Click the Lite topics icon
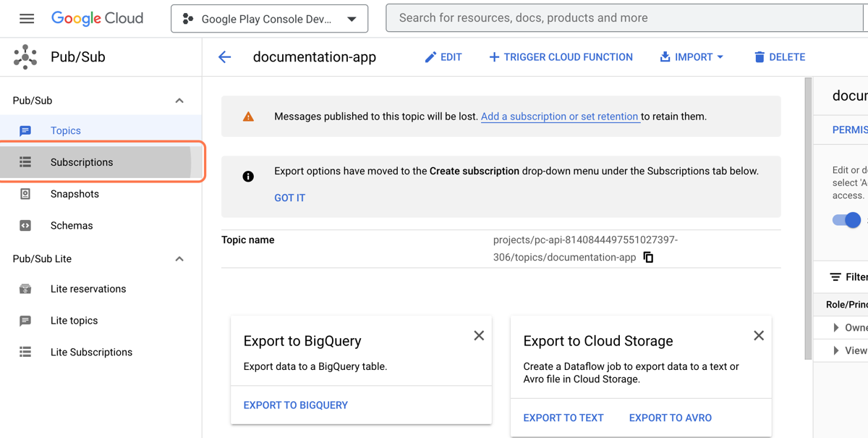Image resolution: width=868 pixels, height=438 pixels. click(25, 321)
